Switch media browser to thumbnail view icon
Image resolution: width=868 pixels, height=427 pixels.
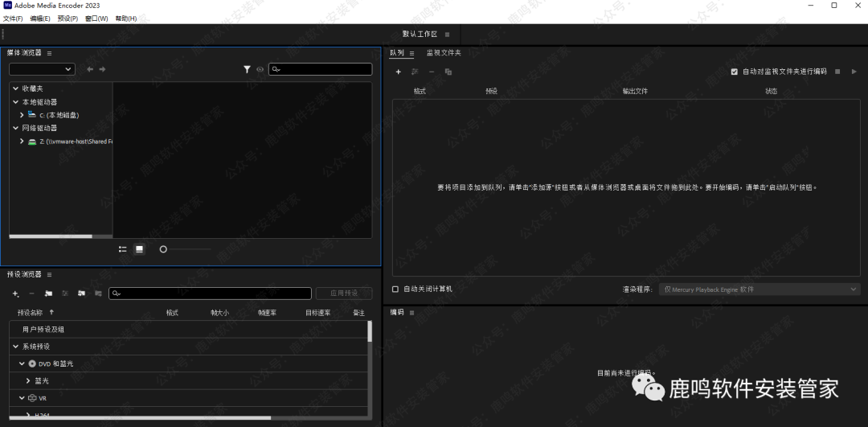pos(140,249)
